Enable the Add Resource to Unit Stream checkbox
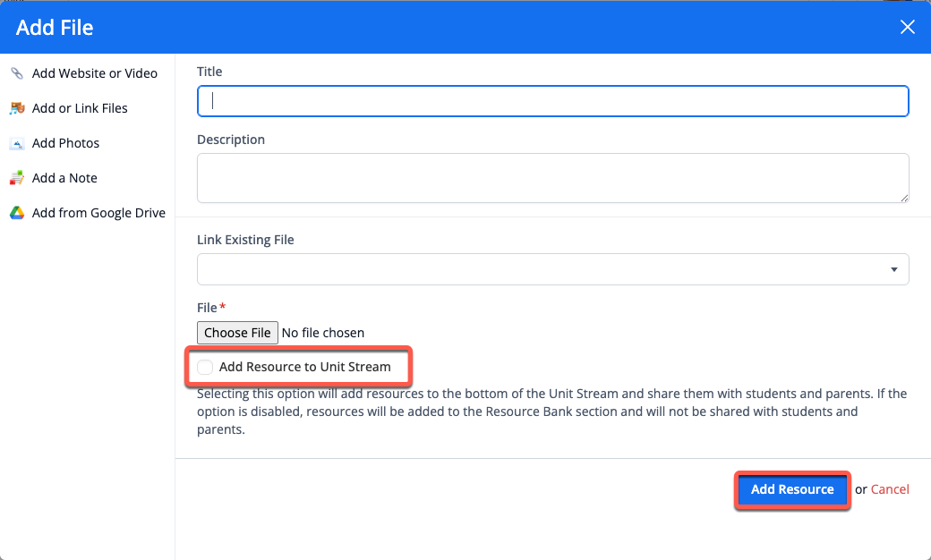The height and width of the screenshot is (560, 931). (205, 367)
